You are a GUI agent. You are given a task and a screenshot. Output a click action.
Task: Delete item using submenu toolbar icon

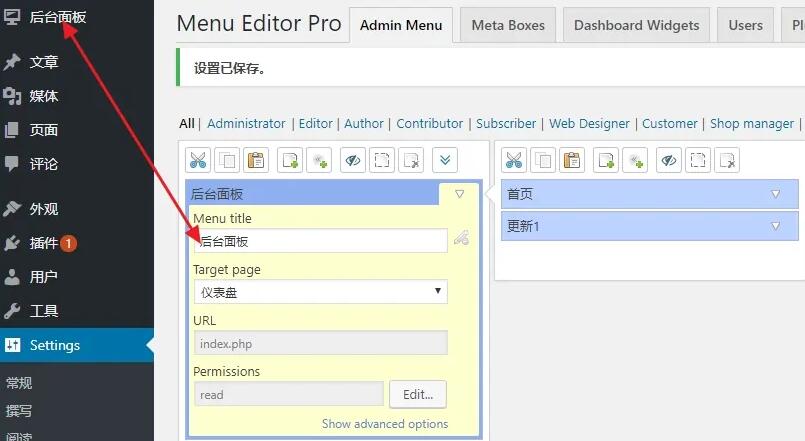tap(727, 160)
